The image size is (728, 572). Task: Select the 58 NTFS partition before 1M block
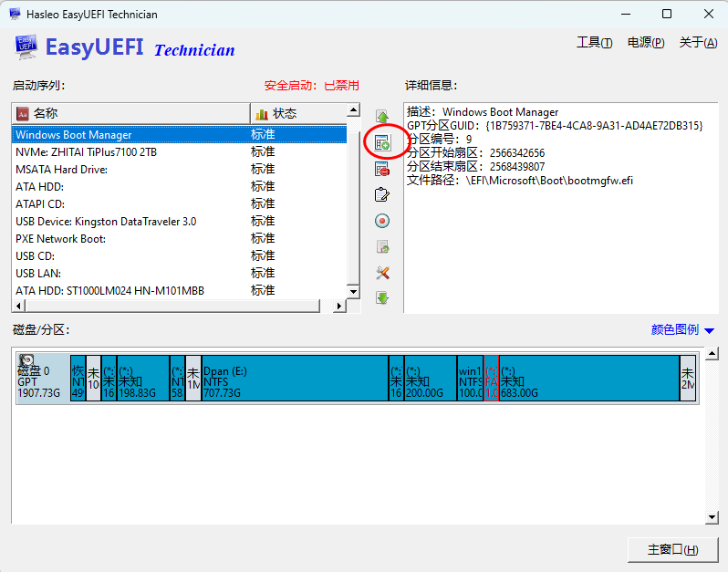tap(177, 378)
